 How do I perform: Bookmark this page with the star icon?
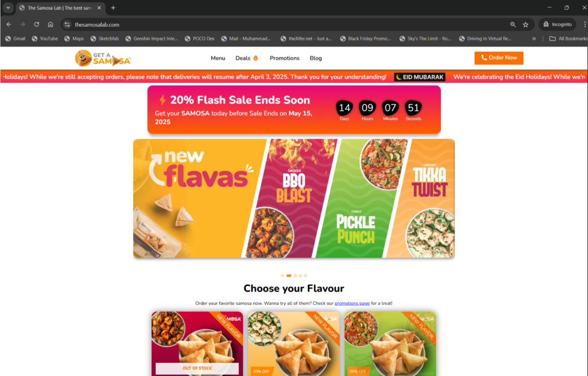point(525,24)
